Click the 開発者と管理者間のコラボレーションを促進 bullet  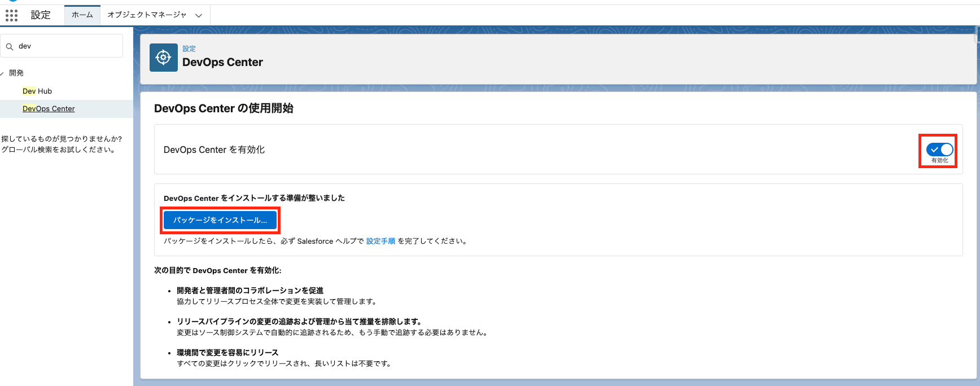pos(250,291)
